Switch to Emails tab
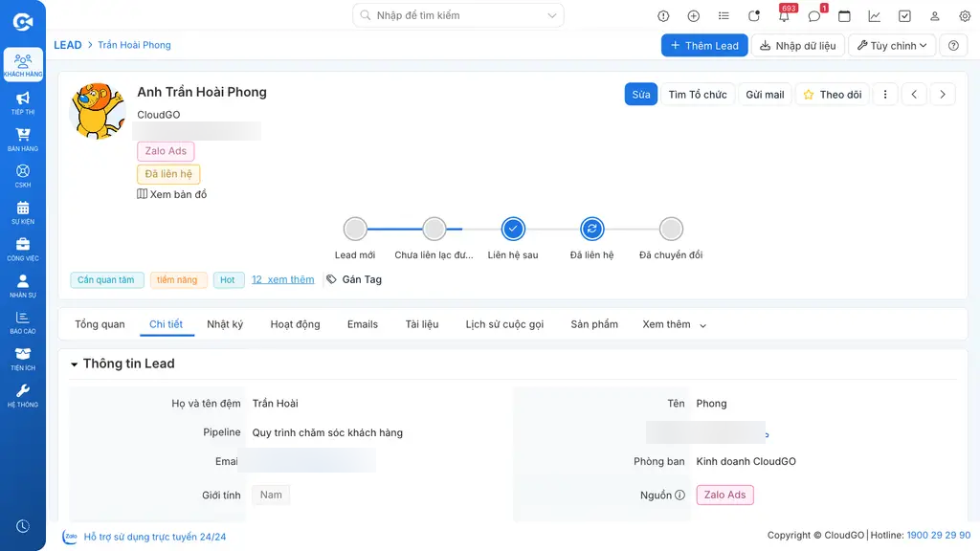 click(363, 324)
